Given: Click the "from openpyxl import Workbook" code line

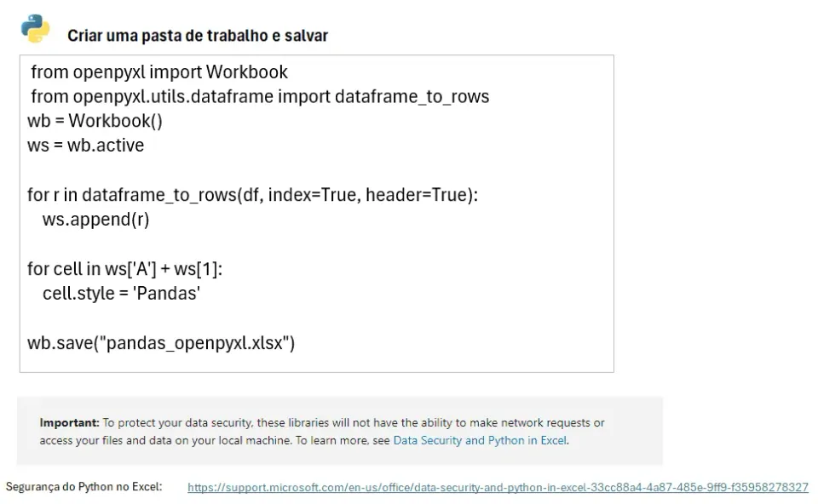Looking at the screenshot, I should (159, 72).
